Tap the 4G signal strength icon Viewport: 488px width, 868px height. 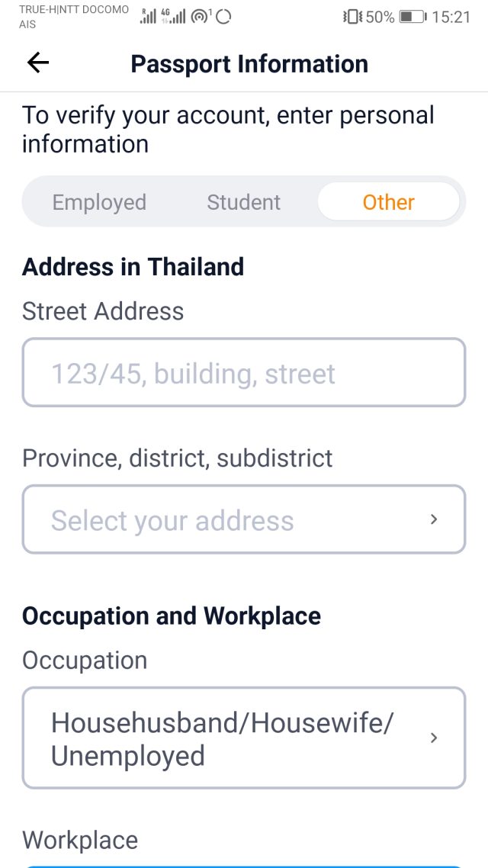173,16
